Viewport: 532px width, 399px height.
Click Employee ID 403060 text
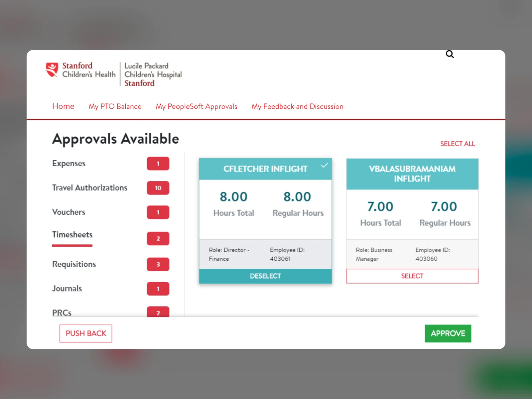point(433,254)
